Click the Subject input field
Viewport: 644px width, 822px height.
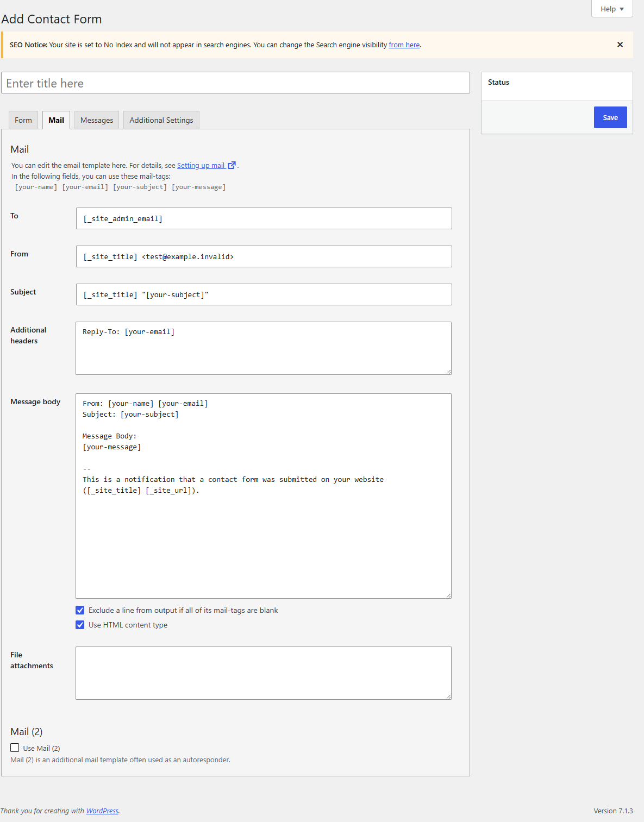click(264, 294)
